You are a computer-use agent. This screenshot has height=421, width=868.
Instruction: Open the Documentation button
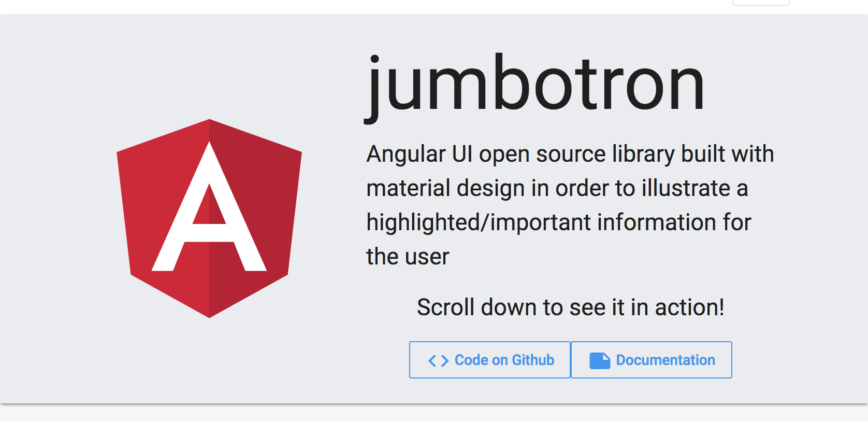click(651, 360)
